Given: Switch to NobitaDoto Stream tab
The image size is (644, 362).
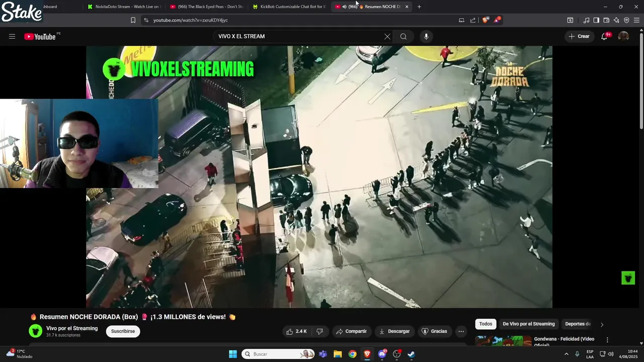Looking at the screenshot, I should (124, 7).
